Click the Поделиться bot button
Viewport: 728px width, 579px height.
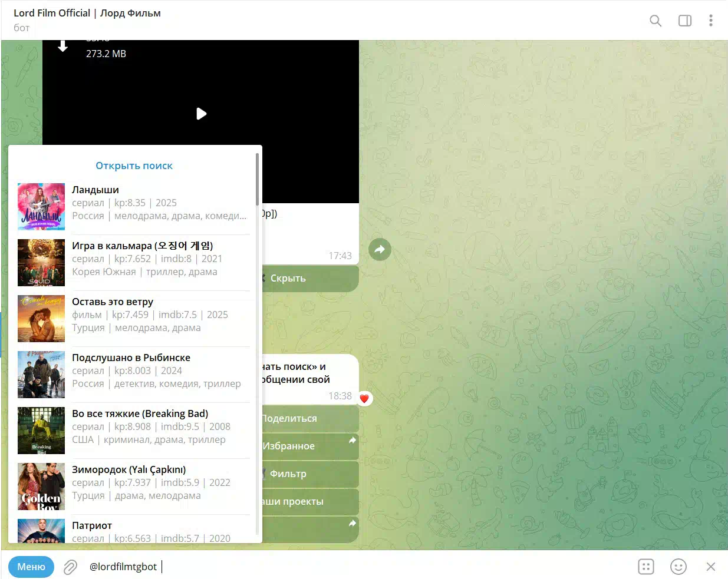[x=311, y=418]
